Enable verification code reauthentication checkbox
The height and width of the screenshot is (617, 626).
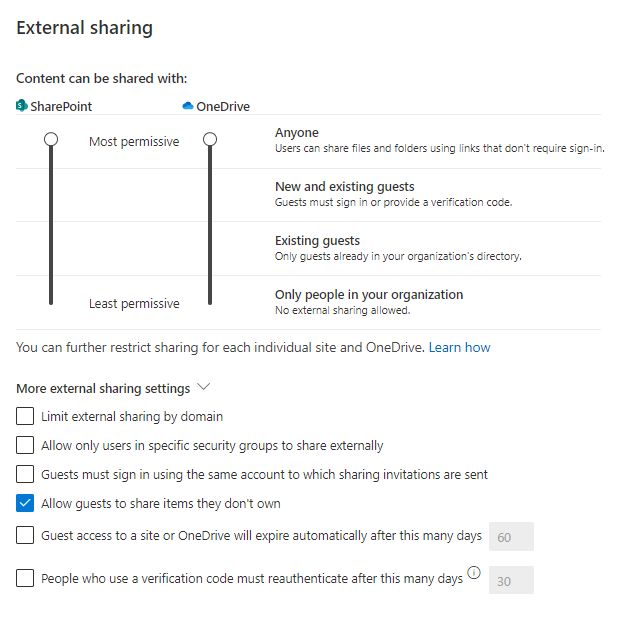click(25, 578)
